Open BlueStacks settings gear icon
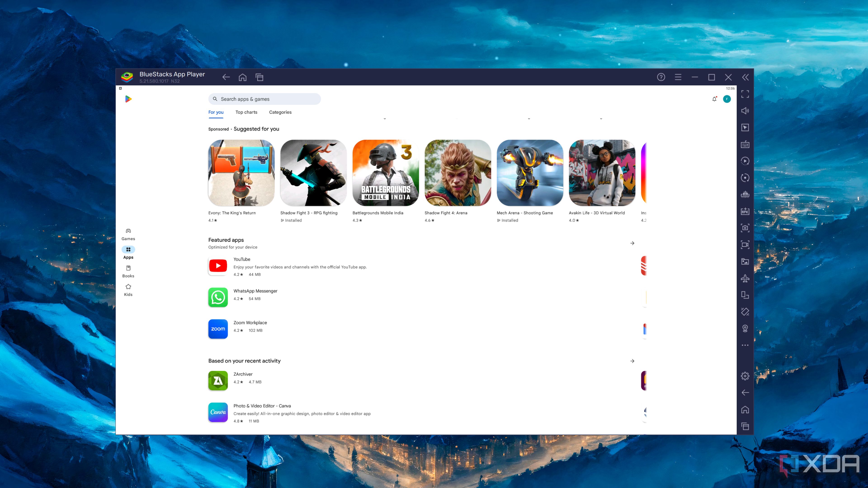This screenshot has height=488, width=868. (x=745, y=376)
